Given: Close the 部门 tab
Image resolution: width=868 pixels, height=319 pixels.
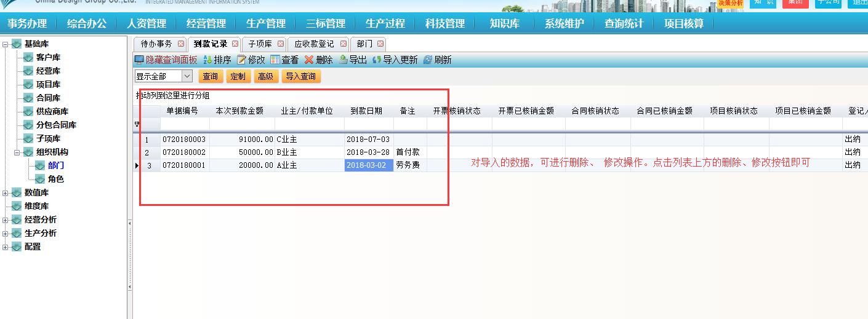Looking at the screenshot, I should [380, 44].
